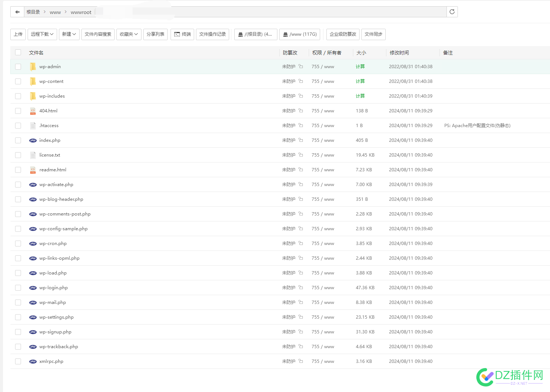The image size is (550, 392).
Task: Sort by 文件名 column header
Action: 36,53
